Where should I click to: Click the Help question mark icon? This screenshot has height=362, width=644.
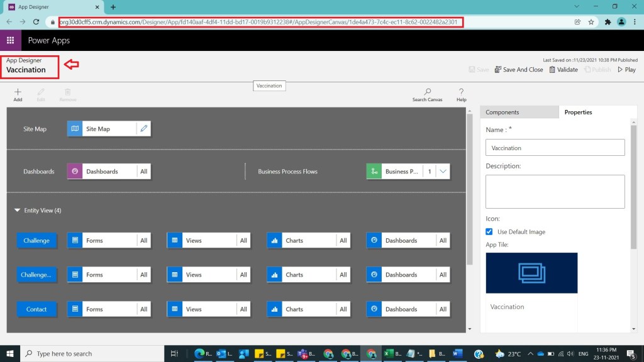461,92
